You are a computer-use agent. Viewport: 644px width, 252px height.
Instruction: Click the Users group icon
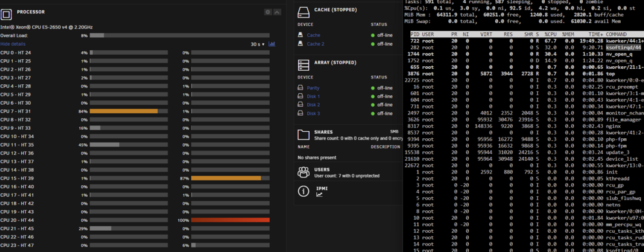pyautogui.click(x=303, y=172)
